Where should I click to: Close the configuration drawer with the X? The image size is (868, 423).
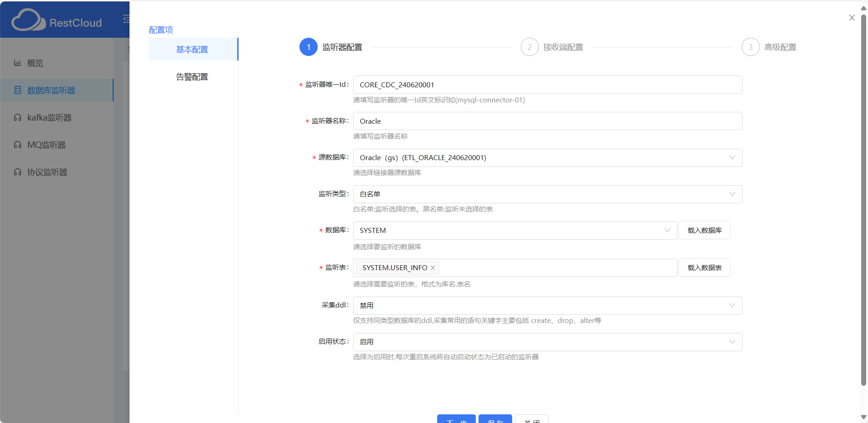pos(852,18)
